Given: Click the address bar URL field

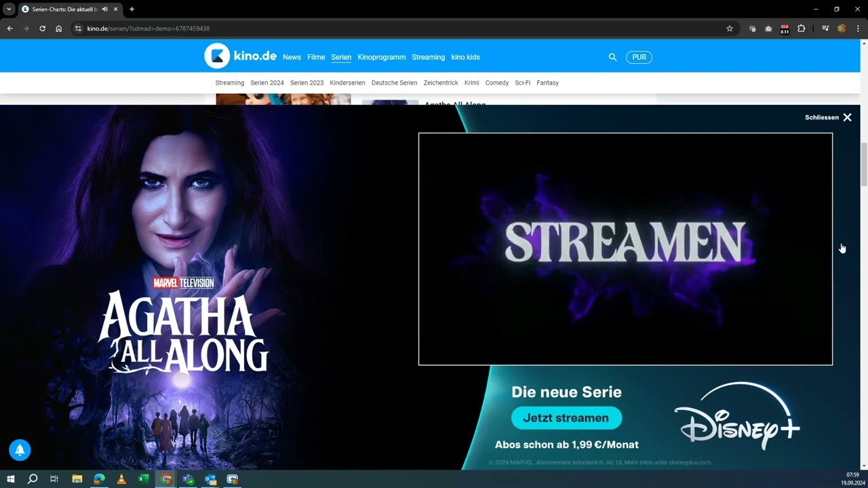Looking at the screenshot, I should click(400, 28).
